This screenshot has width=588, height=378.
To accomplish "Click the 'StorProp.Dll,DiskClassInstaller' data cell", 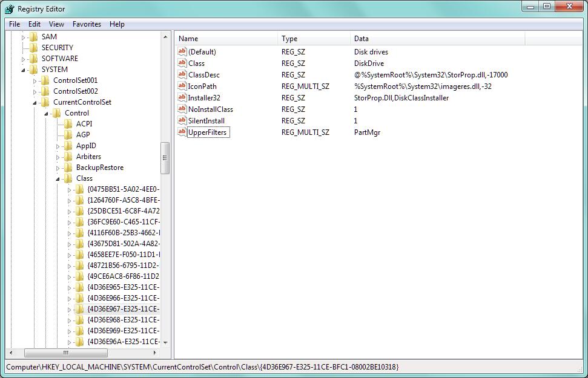I will click(x=401, y=98).
